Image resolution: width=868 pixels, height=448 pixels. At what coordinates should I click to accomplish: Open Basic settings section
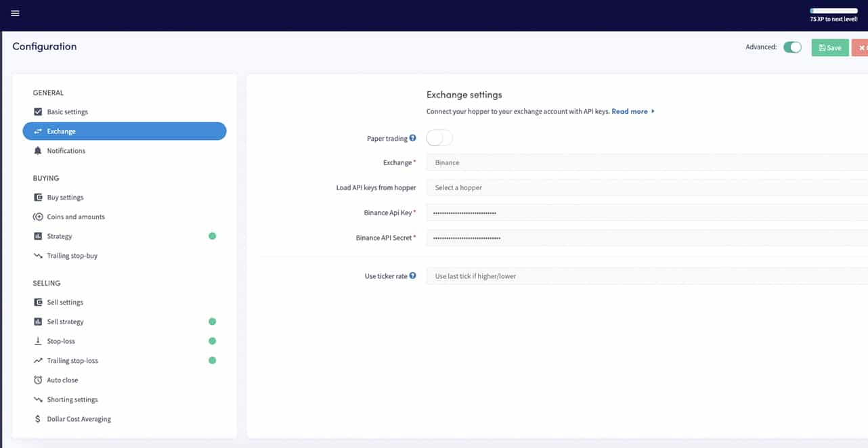tap(125, 112)
